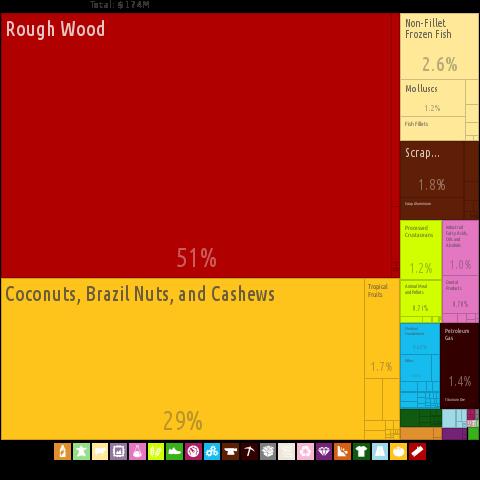The image size is (480, 480).
Task: Click the Tropical Fruits 1.7% tile
Action: pos(382,329)
